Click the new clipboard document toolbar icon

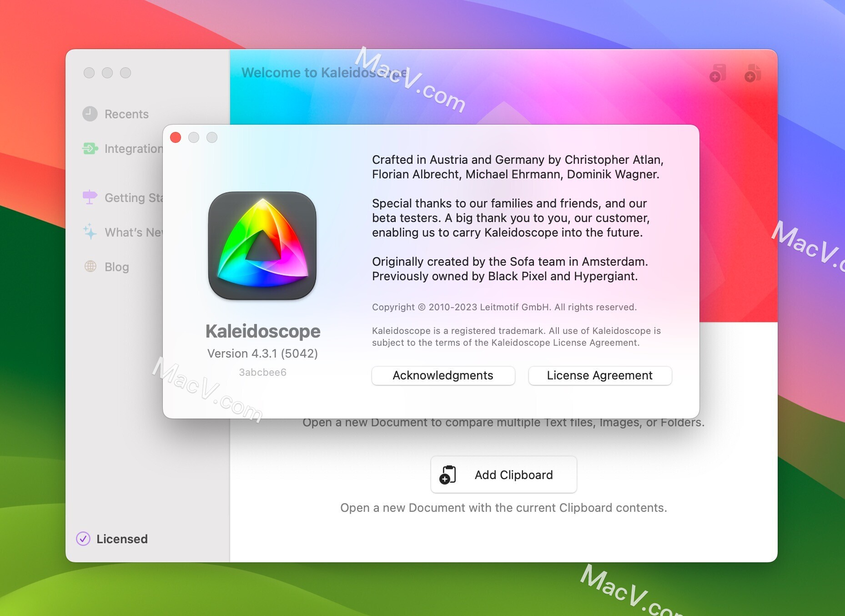(718, 73)
